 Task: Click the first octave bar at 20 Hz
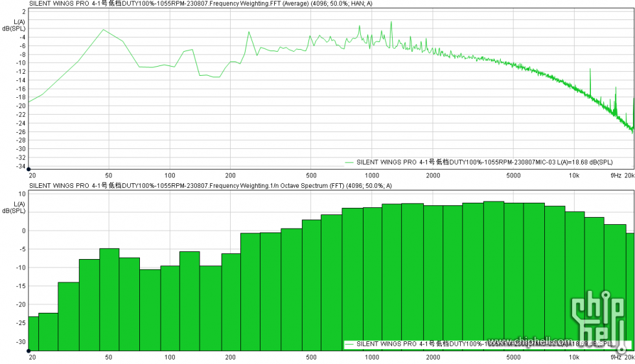33,334
